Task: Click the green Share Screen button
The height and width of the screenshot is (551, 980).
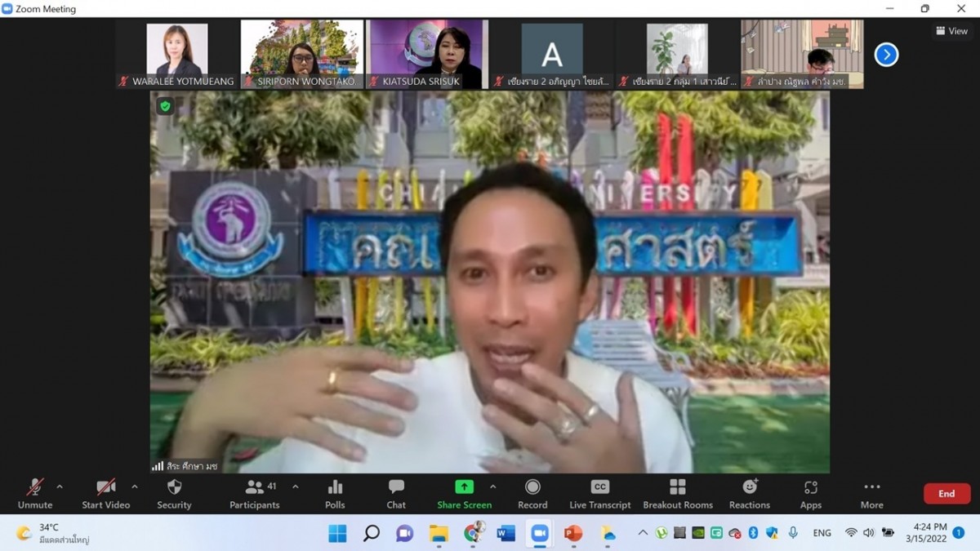Action: click(464, 494)
